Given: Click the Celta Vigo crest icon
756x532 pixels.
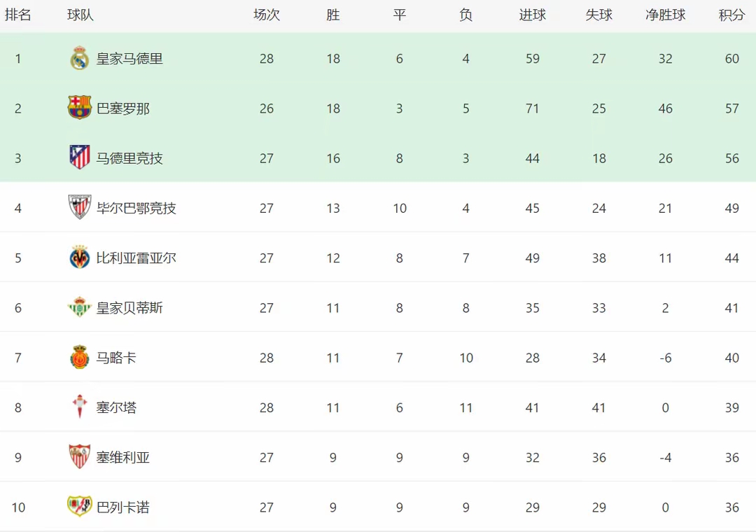Looking at the screenshot, I should click(80, 407).
